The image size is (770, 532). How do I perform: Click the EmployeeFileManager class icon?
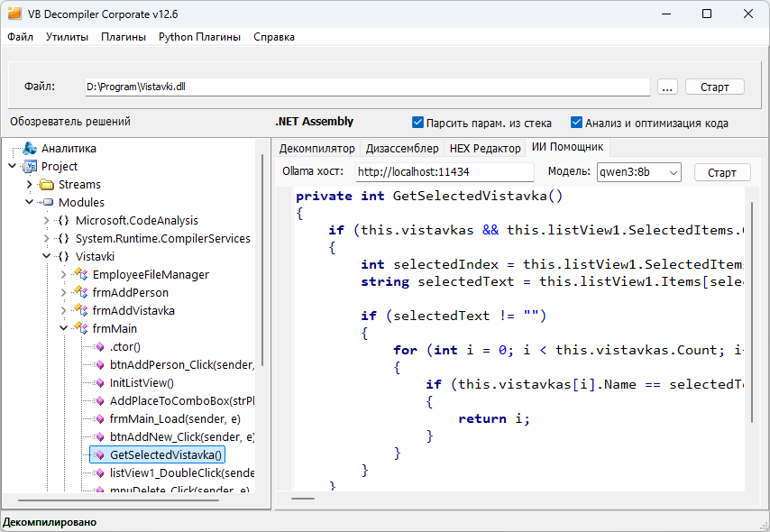81,274
